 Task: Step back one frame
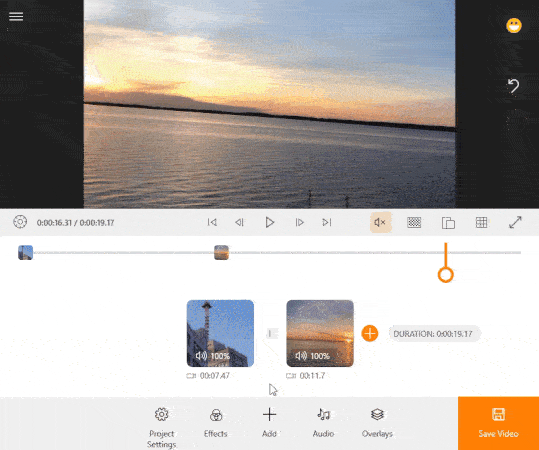click(239, 222)
